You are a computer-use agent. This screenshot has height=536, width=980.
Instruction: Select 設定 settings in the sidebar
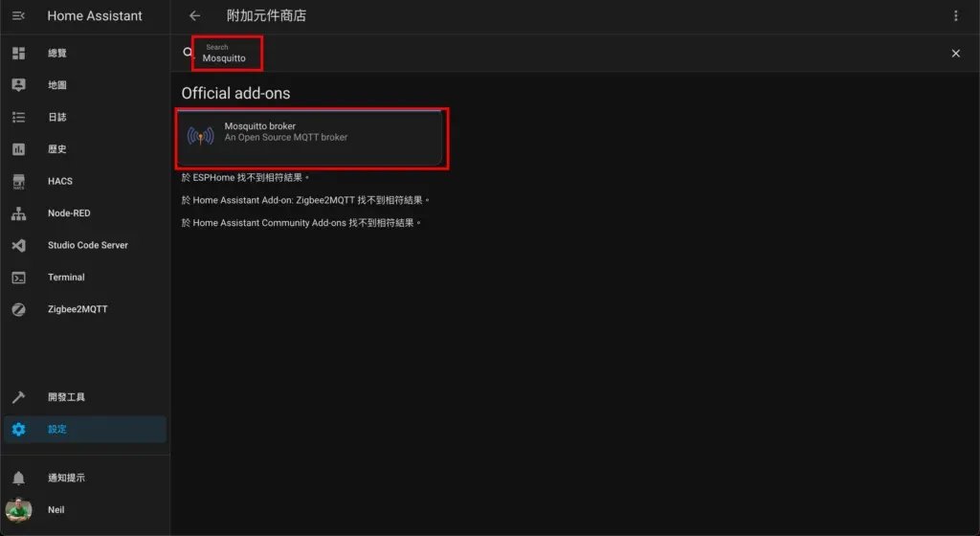click(x=57, y=429)
